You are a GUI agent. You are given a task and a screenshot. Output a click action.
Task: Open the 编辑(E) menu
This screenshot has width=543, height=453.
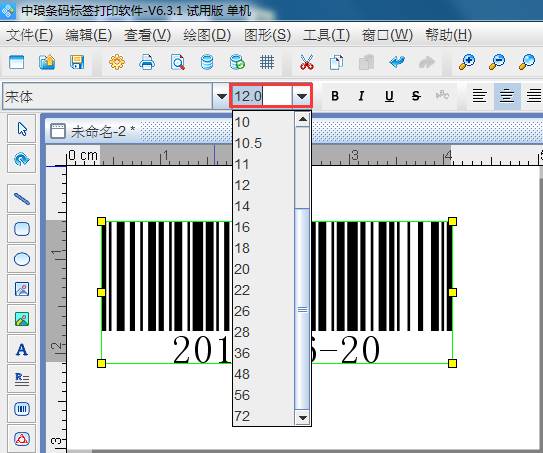tap(89, 35)
